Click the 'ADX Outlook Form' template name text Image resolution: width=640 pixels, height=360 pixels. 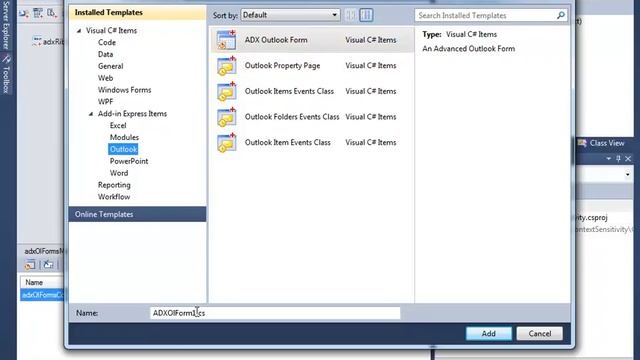(x=276, y=40)
